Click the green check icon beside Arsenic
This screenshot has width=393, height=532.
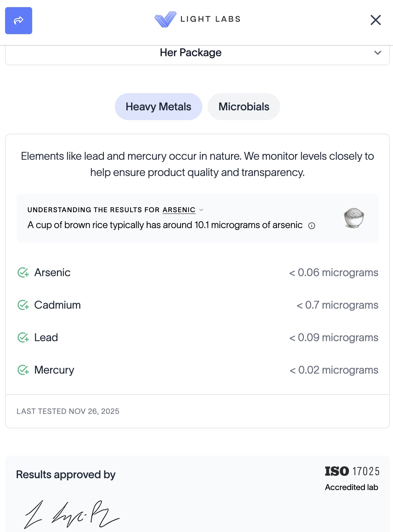(x=23, y=272)
